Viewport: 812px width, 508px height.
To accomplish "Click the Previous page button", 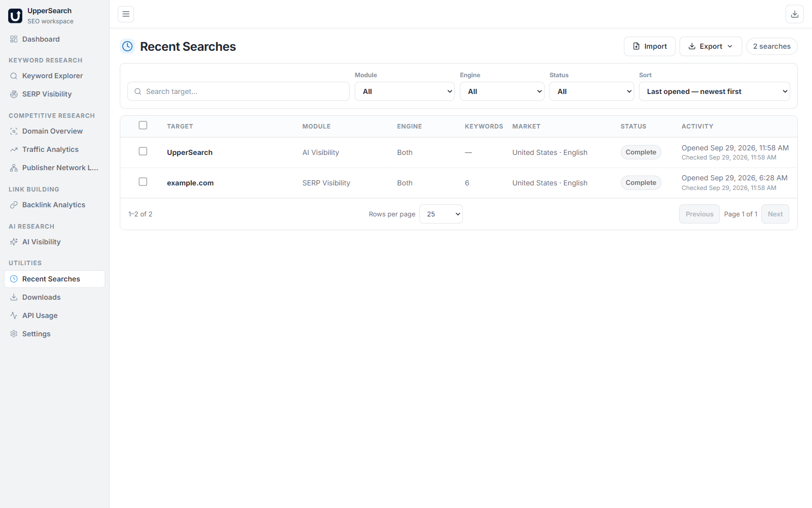I will click(699, 214).
